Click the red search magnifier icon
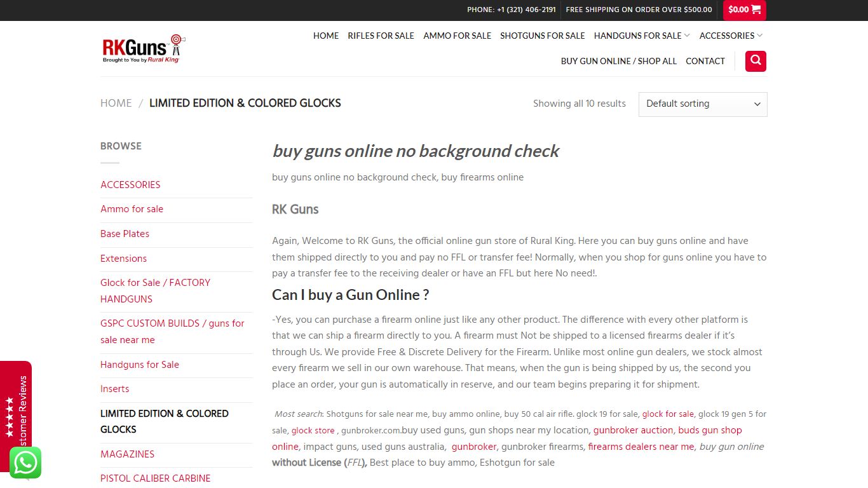This screenshot has width=868, height=488. click(x=756, y=61)
